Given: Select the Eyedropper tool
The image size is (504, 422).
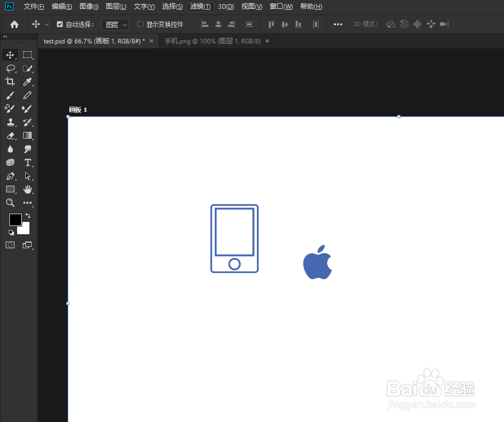Looking at the screenshot, I should pos(27,82).
